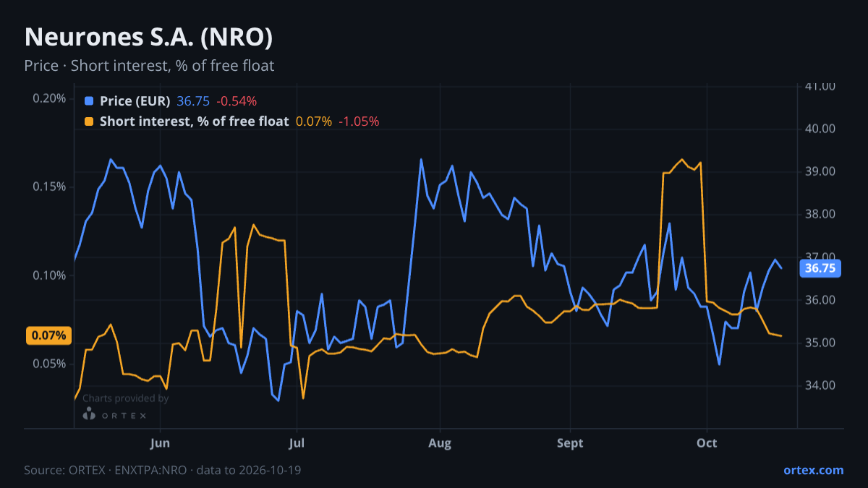Click the 0.07% legend value

pos(314,121)
